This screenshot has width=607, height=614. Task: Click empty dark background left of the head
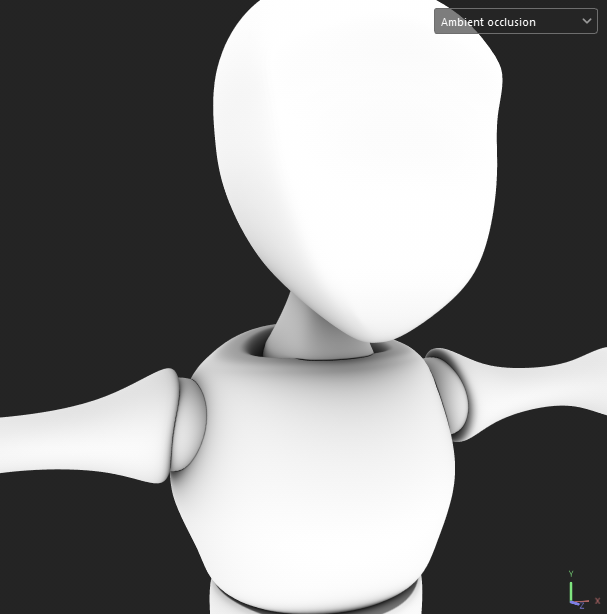click(100, 150)
